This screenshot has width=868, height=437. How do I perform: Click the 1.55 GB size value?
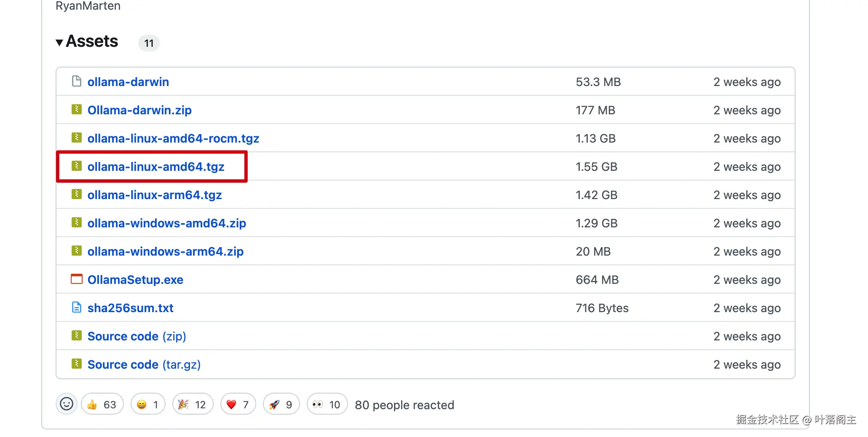(x=597, y=167)
